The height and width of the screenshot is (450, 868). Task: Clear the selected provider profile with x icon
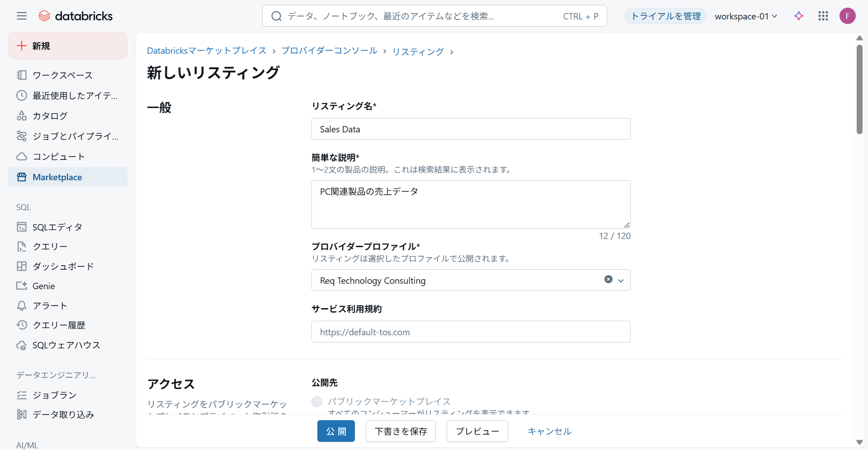[x=609, y=280]
